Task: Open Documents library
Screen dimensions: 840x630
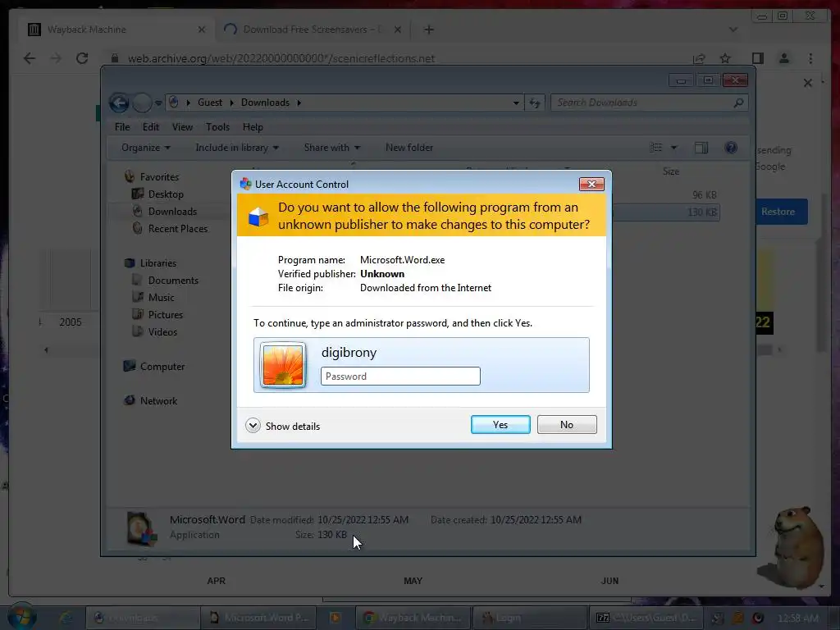Action: (x=173, y=281)
